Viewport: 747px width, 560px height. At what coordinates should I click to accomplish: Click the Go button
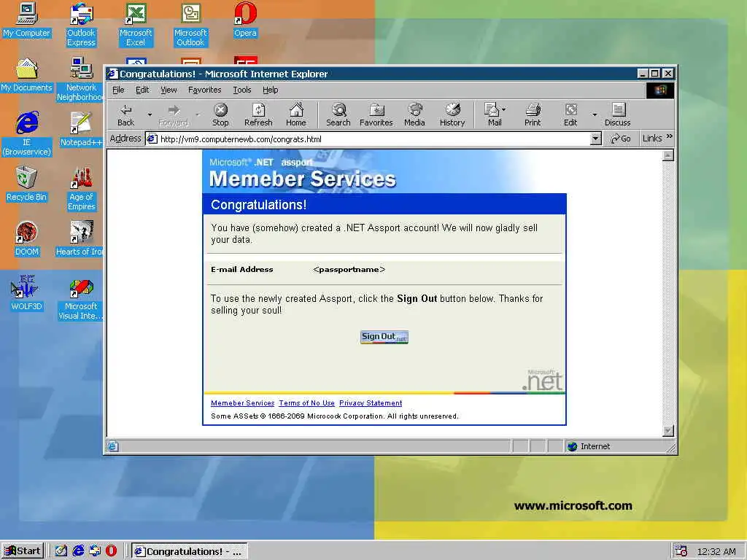pyautogui.click(x=620, y=139)
